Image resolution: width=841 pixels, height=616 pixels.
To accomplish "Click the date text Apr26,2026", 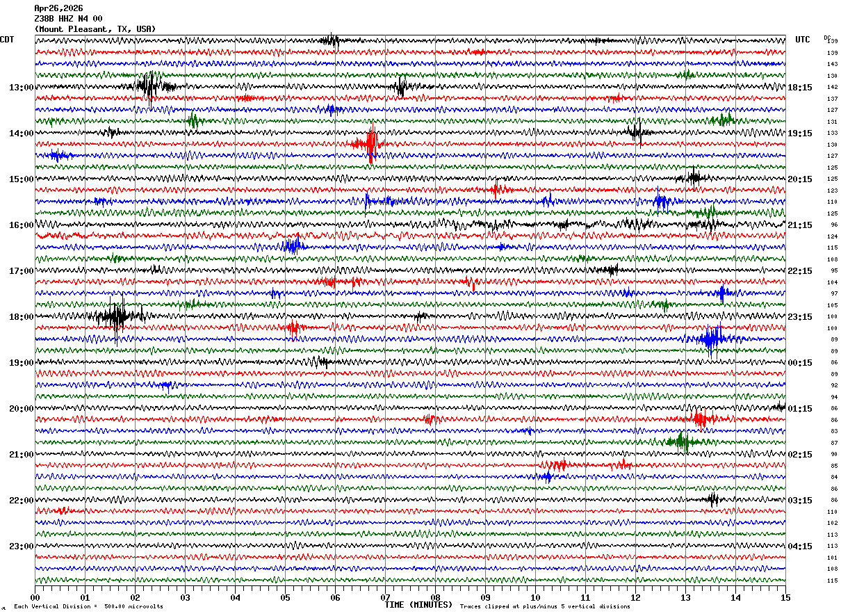I will click(x=58, y=8).
